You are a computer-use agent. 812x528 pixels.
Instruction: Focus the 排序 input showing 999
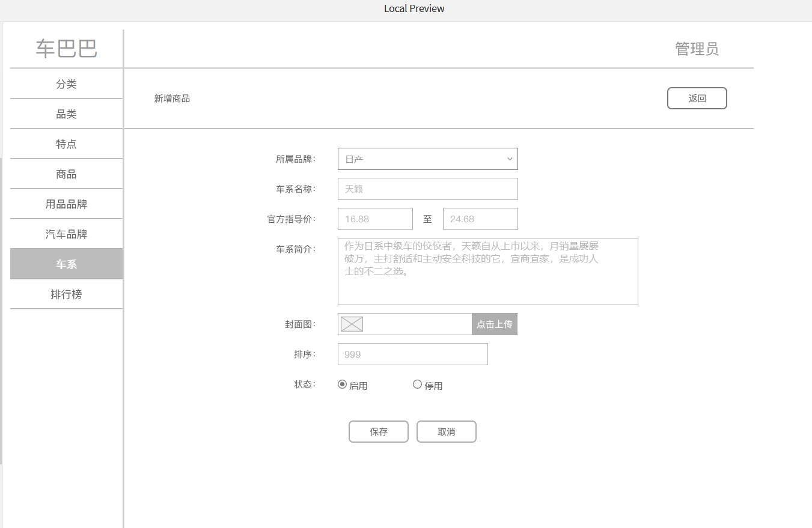pos(413,354)
